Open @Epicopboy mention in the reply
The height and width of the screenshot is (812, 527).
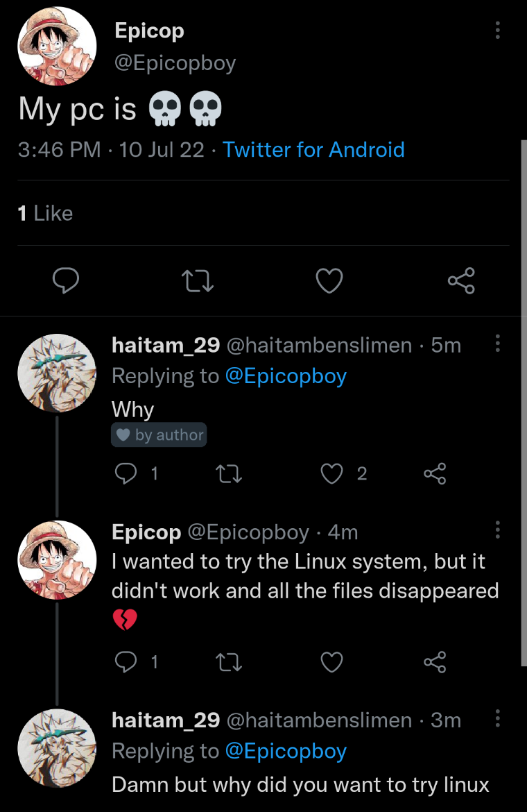pyautogui.click(x=286, y=375)
